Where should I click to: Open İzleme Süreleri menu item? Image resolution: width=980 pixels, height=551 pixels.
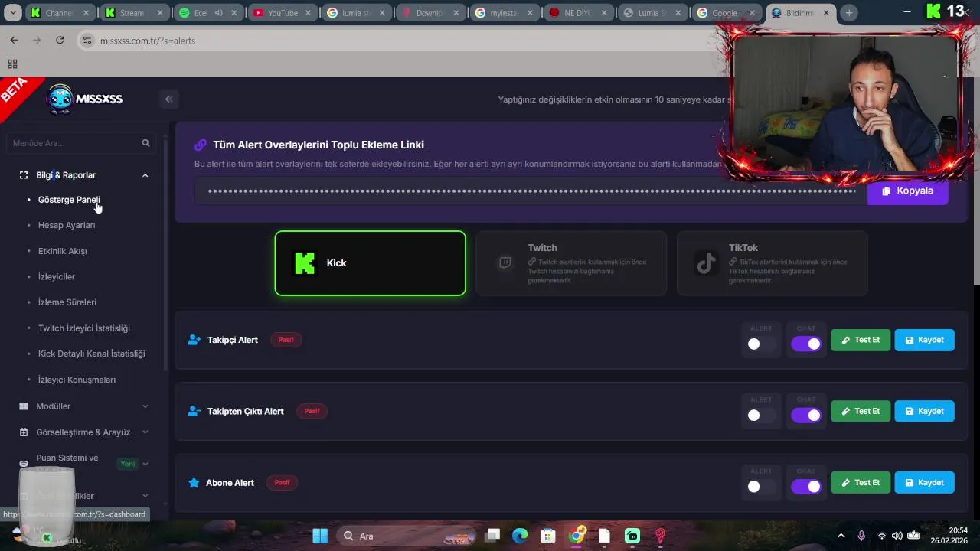coord(67,302)
